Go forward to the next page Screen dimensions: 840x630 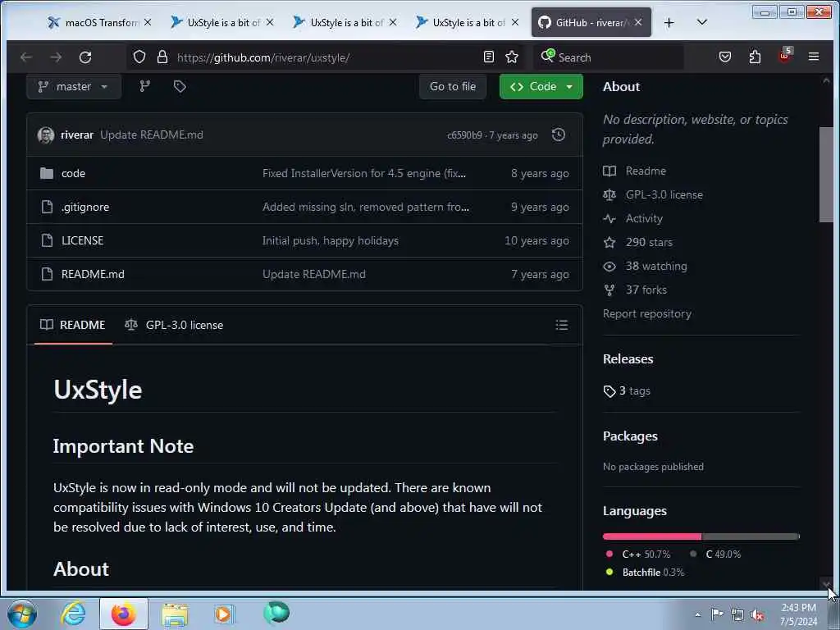(x=56, y=57)
